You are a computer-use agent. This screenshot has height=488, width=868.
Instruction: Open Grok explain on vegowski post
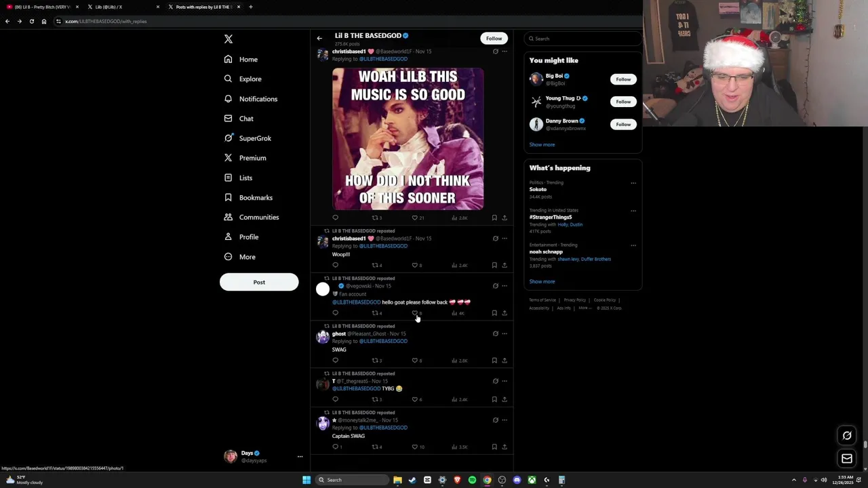[x=495, y=286]
